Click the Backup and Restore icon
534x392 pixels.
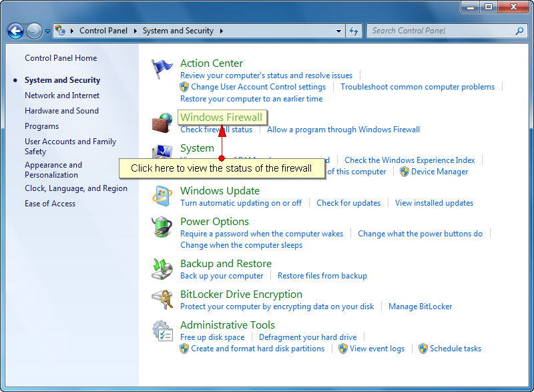tap(162, 269)
